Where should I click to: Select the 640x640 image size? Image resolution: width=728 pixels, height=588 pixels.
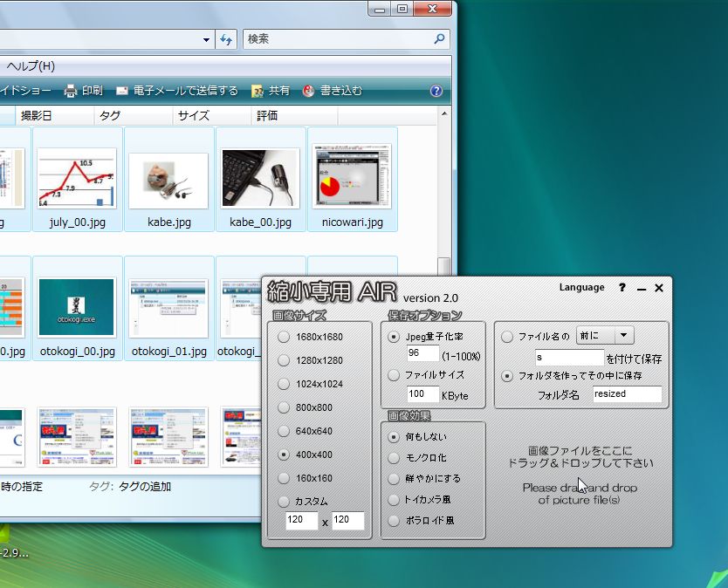[x=283, y=431]
